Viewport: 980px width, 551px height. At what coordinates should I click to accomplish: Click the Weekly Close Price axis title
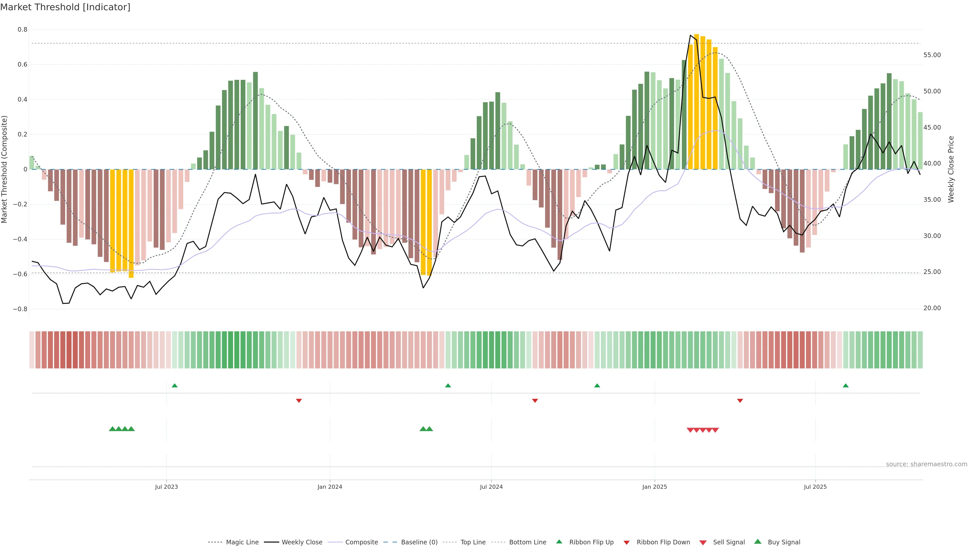[x=951, y=169]
